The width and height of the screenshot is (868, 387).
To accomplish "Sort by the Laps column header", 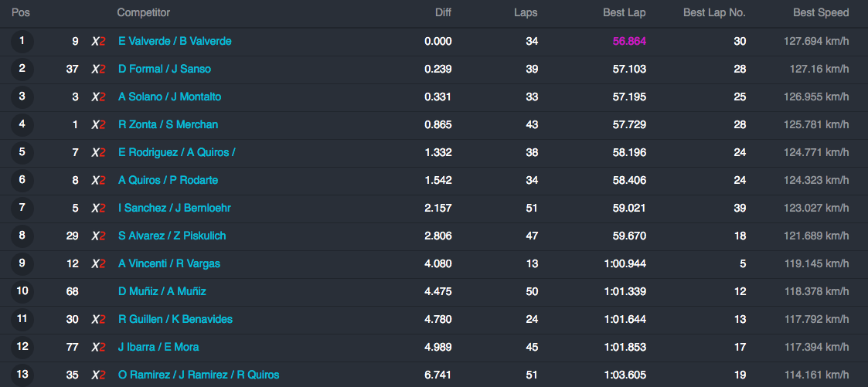I will pos(526,12).
